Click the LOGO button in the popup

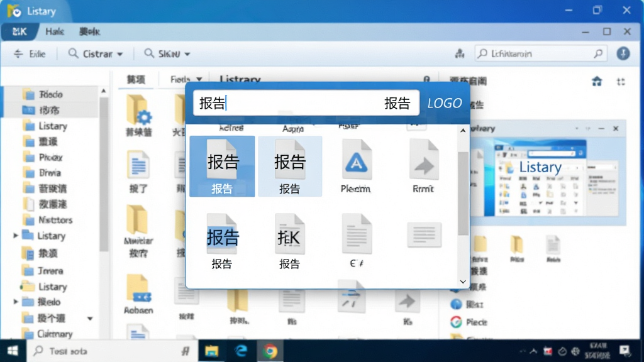tap(445, 103)
